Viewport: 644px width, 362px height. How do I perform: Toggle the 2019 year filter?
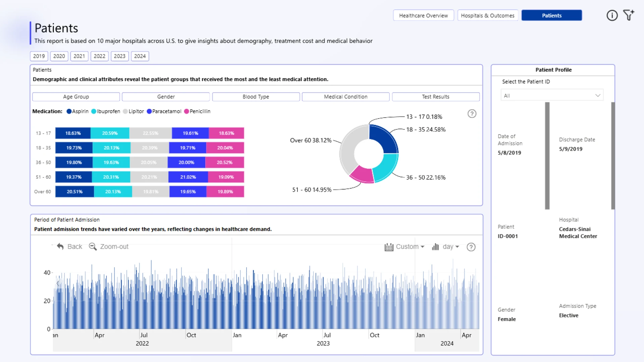(x=39, y=56)
